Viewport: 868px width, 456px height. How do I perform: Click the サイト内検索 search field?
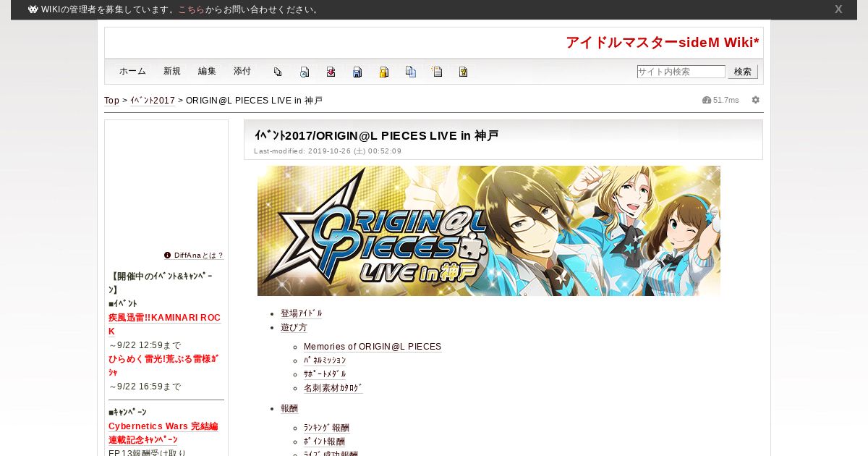click(x=681, y=72)
